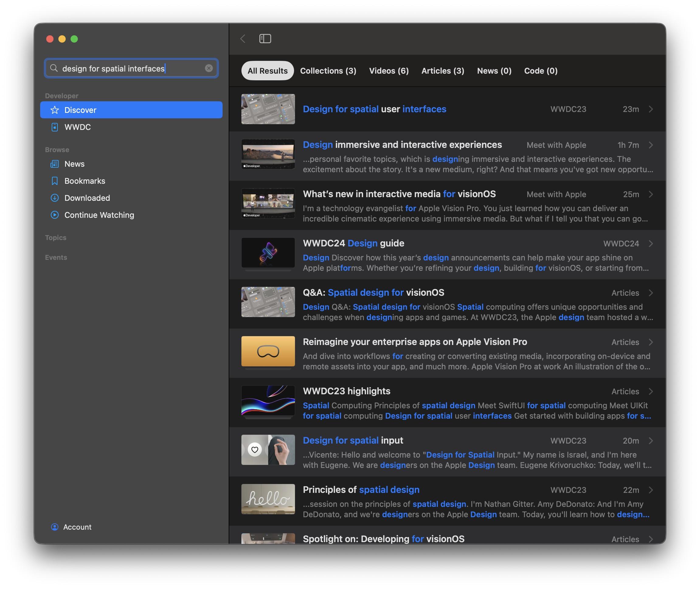Open title 'Principles of spatial design'
Screen dimensions: 700x589
click(x=361, y=490)
